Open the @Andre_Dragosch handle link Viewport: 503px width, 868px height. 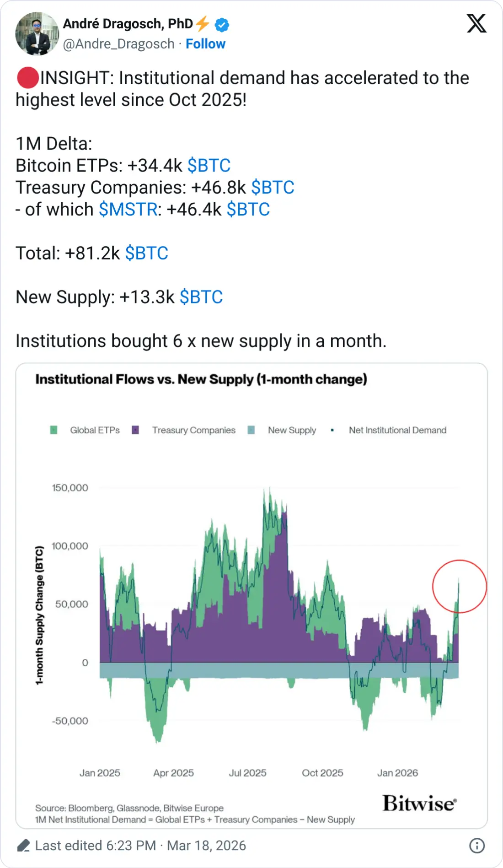118,44
